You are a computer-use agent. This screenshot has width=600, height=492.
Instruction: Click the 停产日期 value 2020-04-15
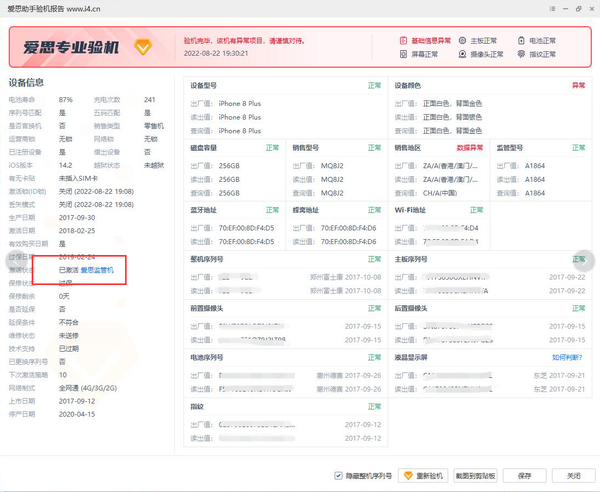tap(77, 414)
